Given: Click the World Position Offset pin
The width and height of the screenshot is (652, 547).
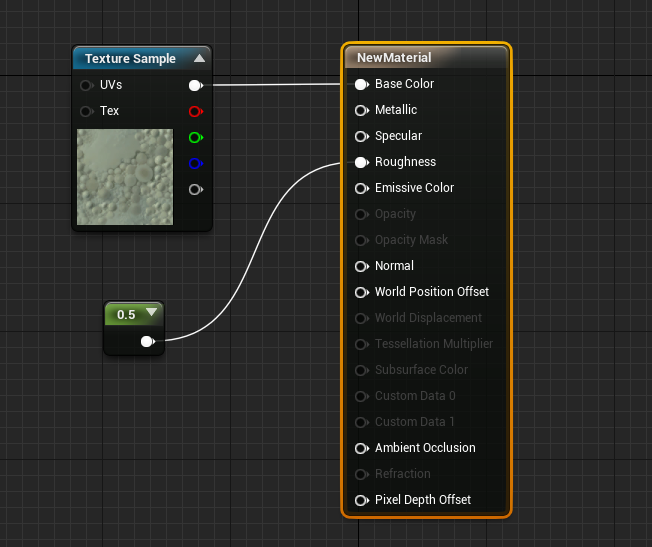Looking at the screenshot, I should [x=362, y=292].
